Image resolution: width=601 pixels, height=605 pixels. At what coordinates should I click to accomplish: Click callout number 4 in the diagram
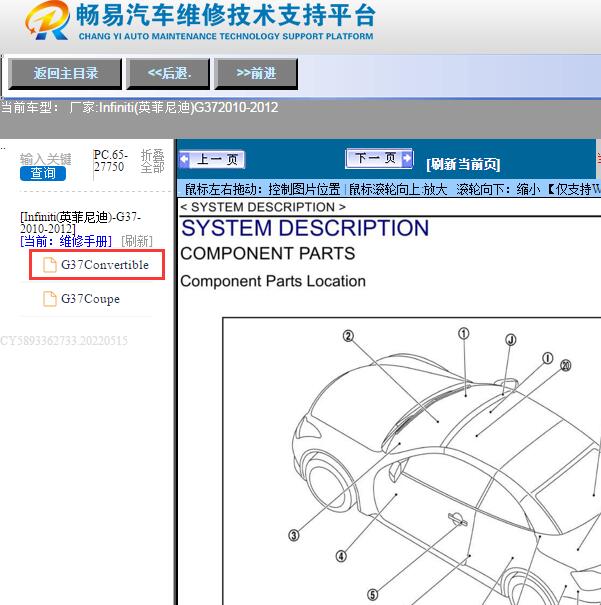coord(341,556)
